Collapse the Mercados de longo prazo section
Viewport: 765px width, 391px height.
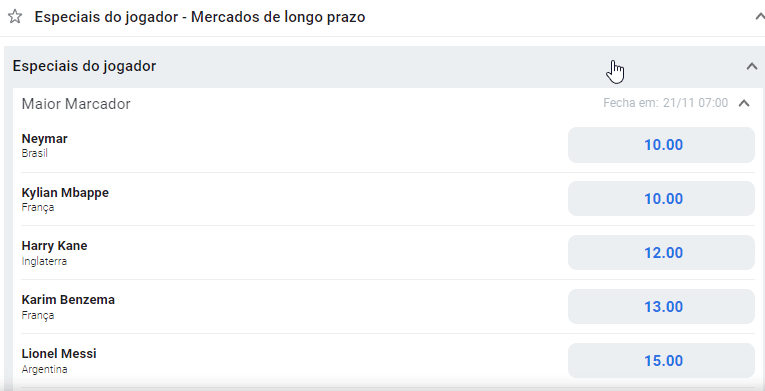pyautogui.click(x=760, y=17)
